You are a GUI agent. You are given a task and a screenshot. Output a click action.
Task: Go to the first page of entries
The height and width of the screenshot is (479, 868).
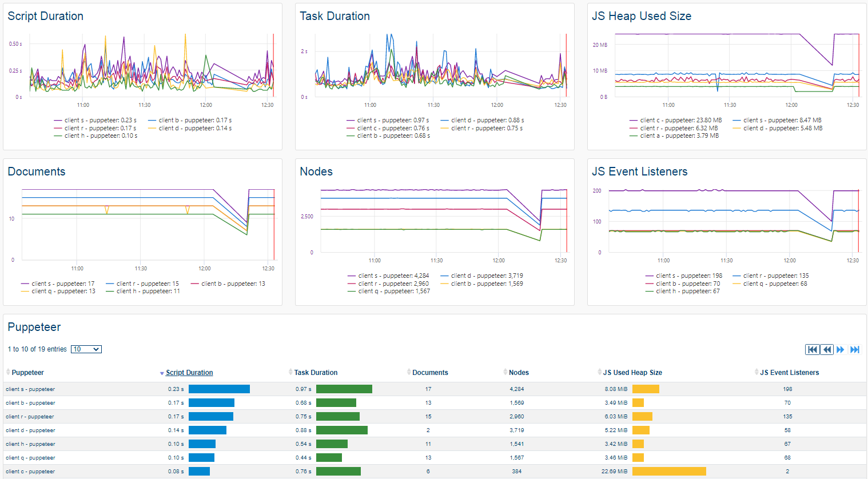(x=812, y=349)
